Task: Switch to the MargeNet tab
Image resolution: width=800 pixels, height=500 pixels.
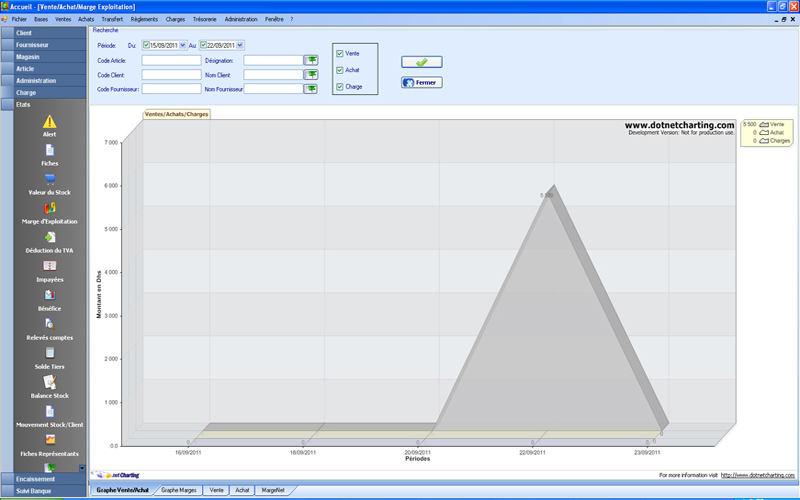Action: click(x=273, y=490)
